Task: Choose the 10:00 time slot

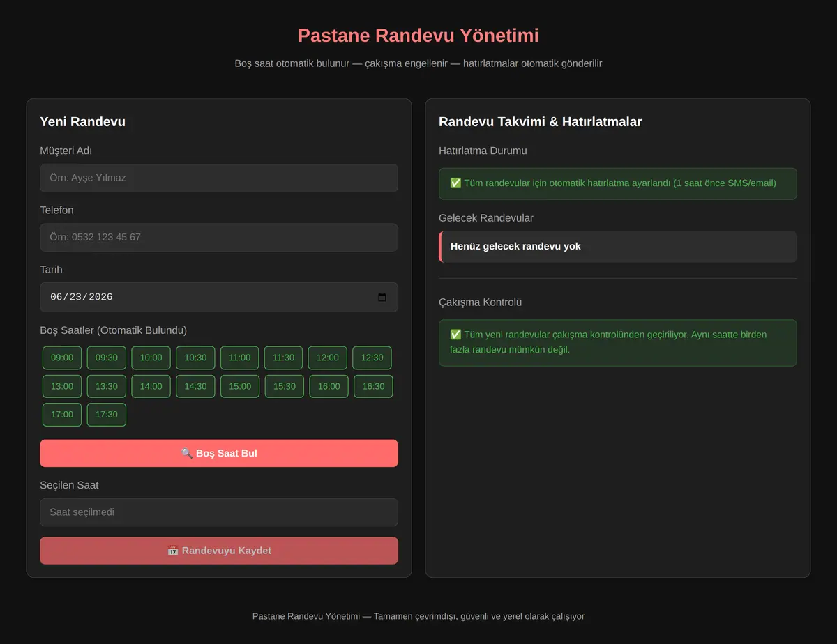Action: click(x=151, y=358)
